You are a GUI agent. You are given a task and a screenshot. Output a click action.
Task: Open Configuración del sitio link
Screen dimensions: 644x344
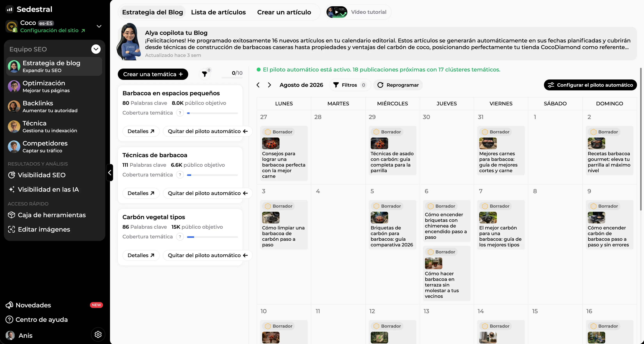[x=53, y=30]
